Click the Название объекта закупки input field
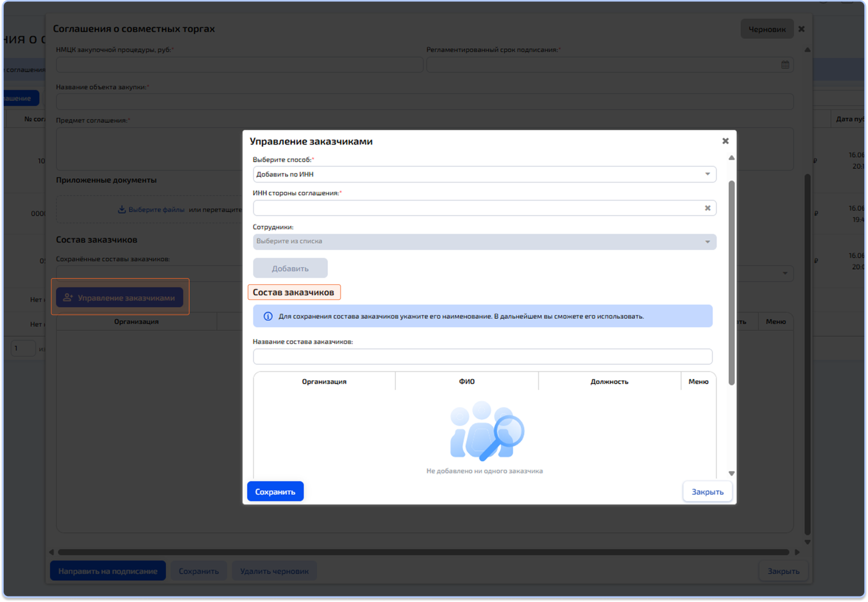 [x=425, y=101]
